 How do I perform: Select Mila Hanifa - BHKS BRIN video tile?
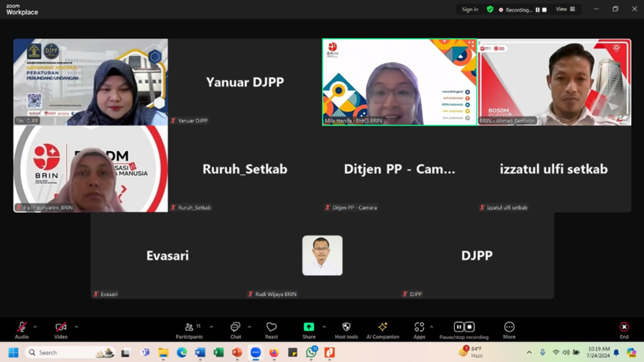tap(399, 82)
